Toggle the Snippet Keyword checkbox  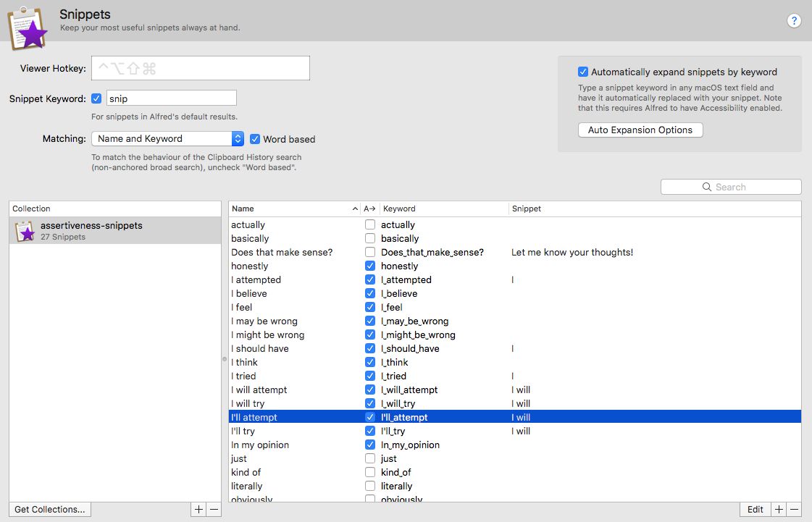click(96, 98)
